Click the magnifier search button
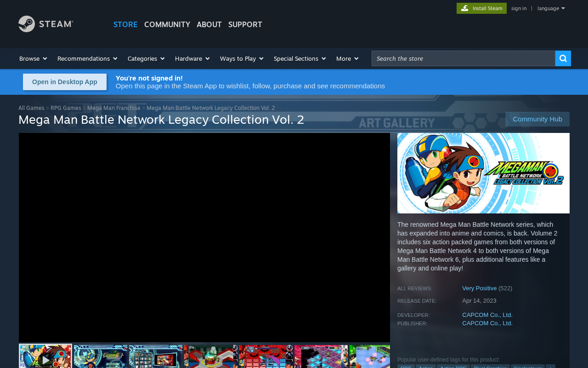588x368 pixels. [563, 58]
